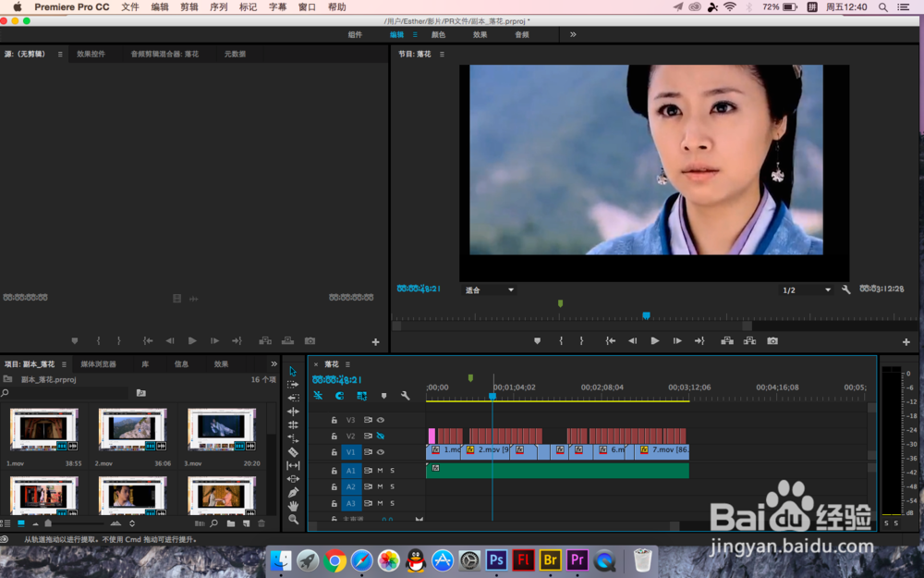Mark Out point in Program monitor
Viewport: 924px width, 578px height.
[x=581, y=341]
